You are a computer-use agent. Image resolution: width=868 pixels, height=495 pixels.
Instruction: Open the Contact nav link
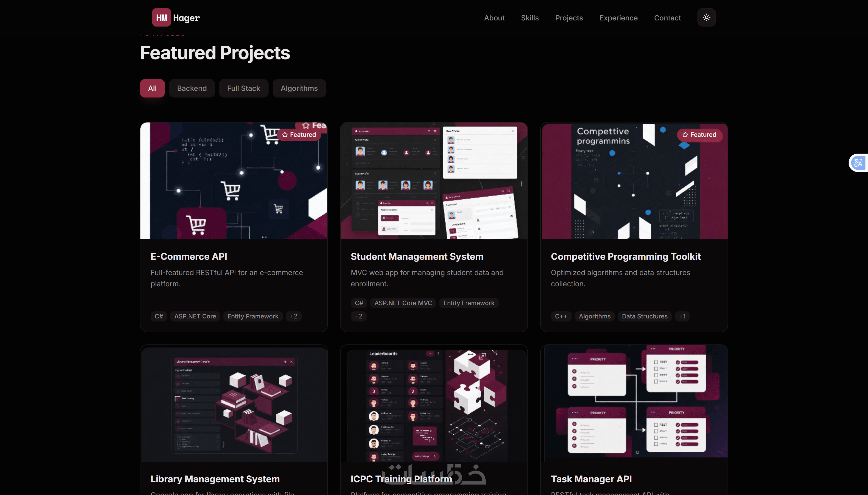(667, 18)
